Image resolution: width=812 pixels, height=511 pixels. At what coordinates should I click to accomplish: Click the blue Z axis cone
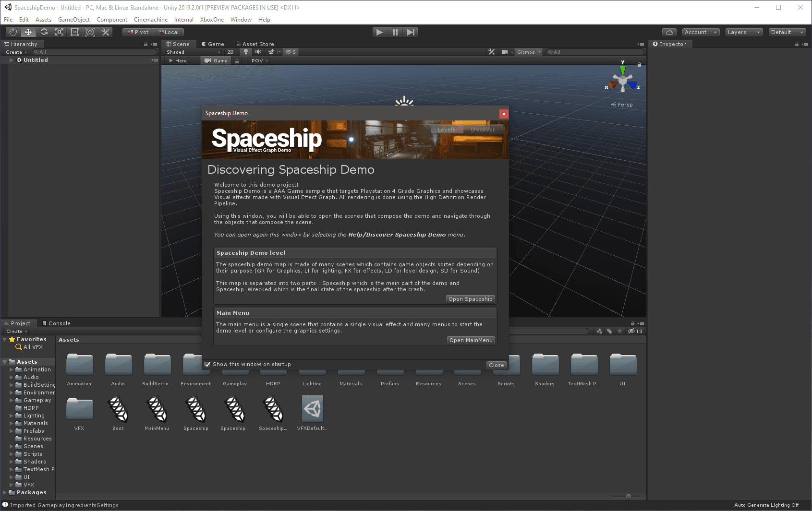click(632, 86)
